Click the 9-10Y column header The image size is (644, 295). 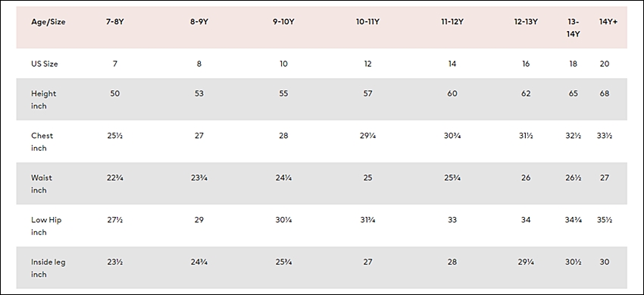coord(283,22)
